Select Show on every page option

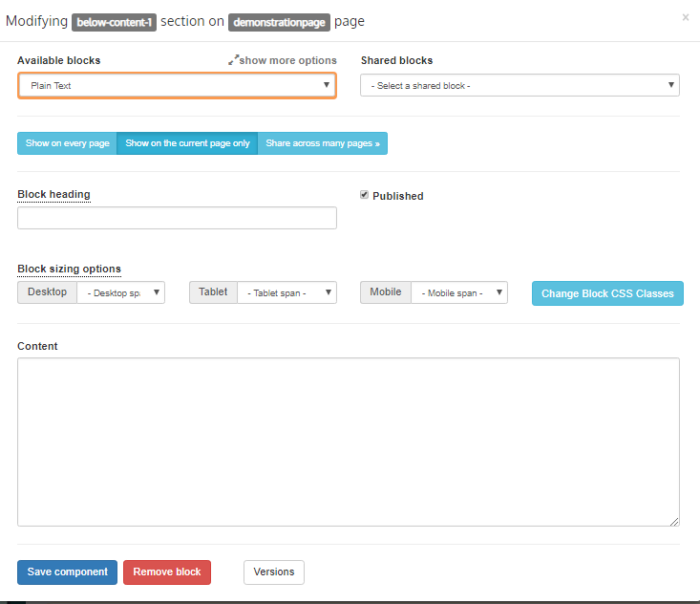pos(67,143)
